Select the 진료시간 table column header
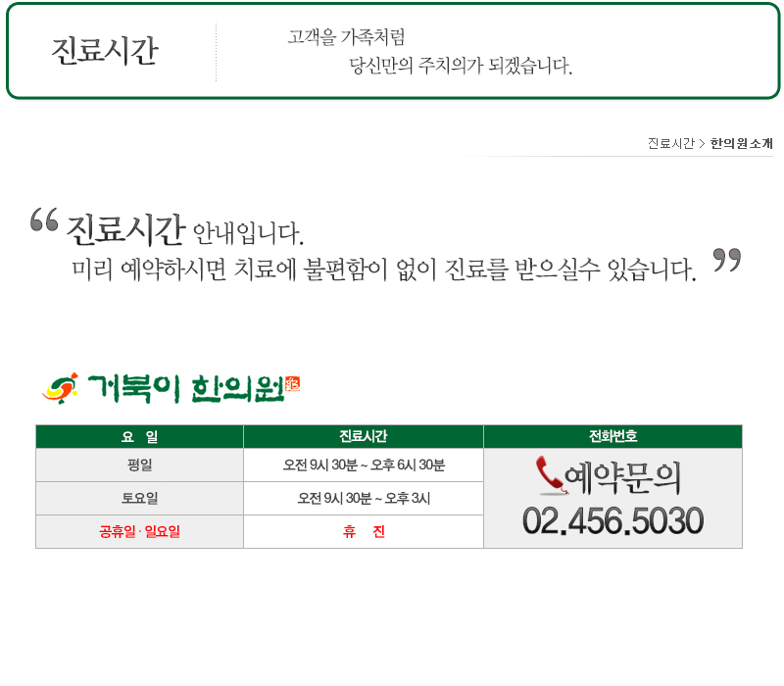Viewport: 784px width, 686px height. (364, 436)
